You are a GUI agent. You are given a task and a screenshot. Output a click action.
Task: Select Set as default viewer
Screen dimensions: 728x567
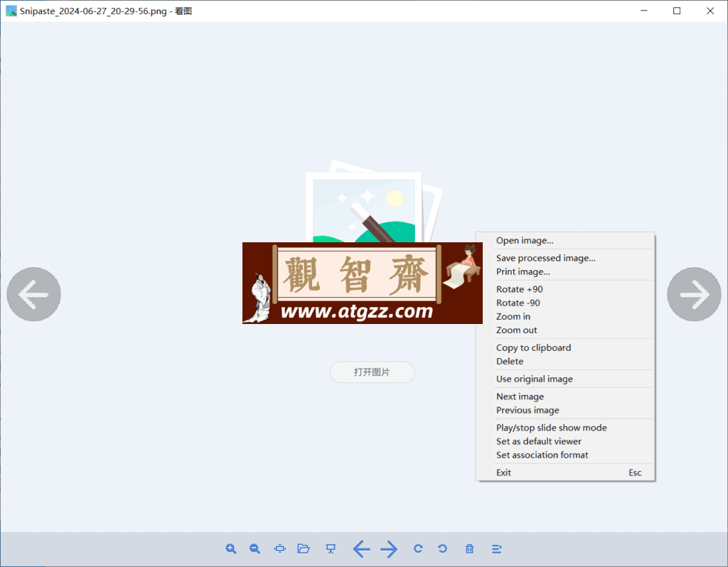tap(565, 441)
